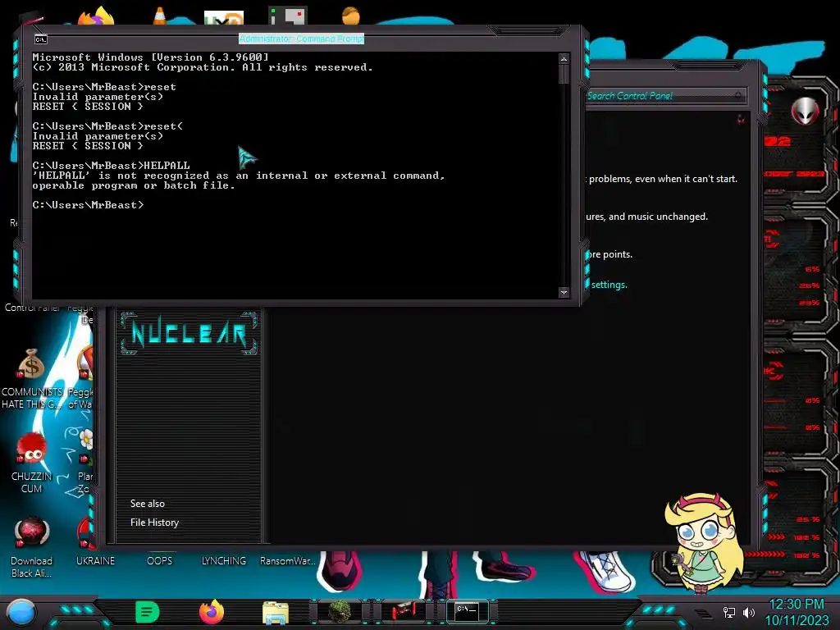Select the OOPS desktop shortcut label
The width and height of the screenshot is (840, 630).
click(x=160, y=561)
